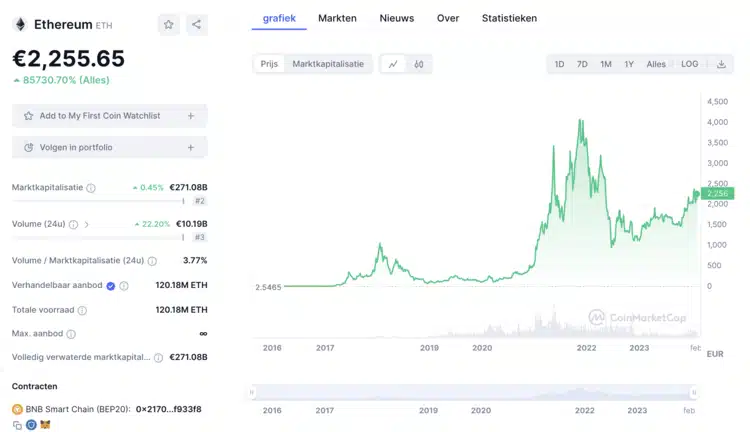
Task: Set chart range to 1Y
Action: 629,64
